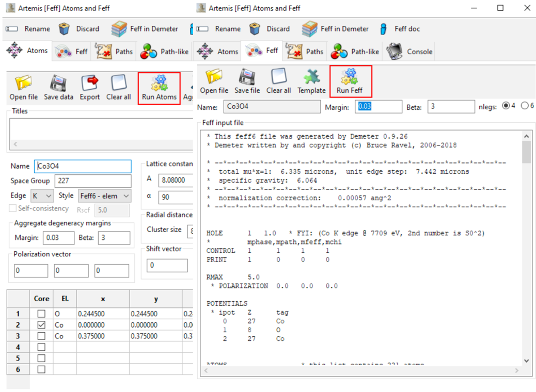Clear all in the Feff-page window toolbar

pos(278,81)
